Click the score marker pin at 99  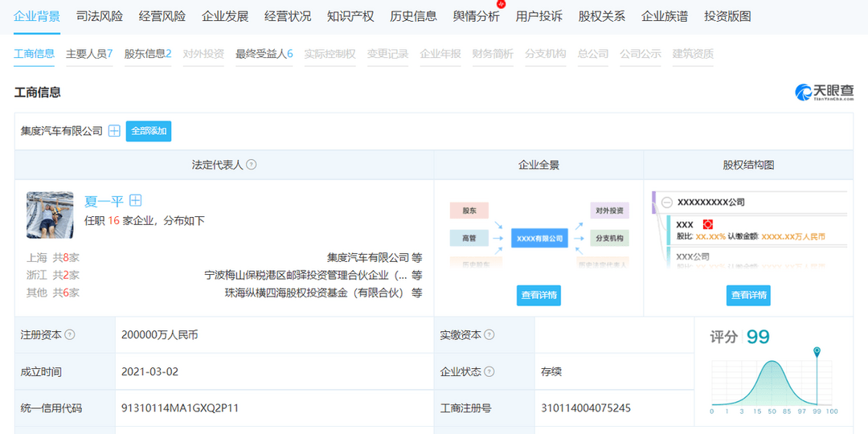817,352
